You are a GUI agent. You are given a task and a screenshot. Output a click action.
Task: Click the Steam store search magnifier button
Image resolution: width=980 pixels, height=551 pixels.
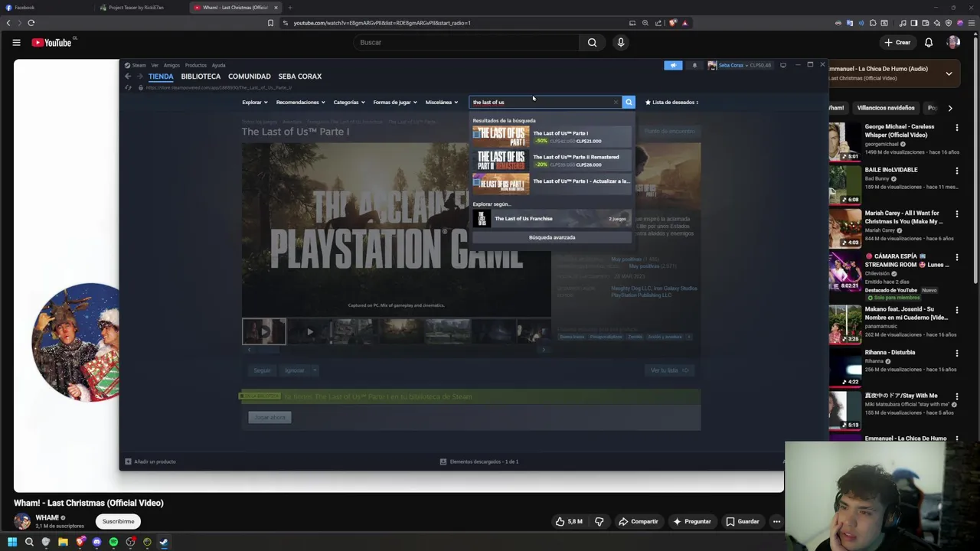[x=629, y=102]
